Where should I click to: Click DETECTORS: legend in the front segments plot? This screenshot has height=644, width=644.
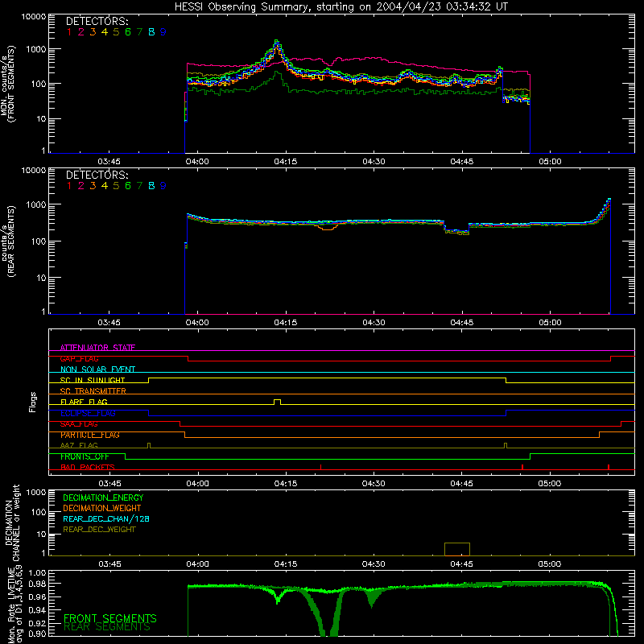tap(97, 21)
